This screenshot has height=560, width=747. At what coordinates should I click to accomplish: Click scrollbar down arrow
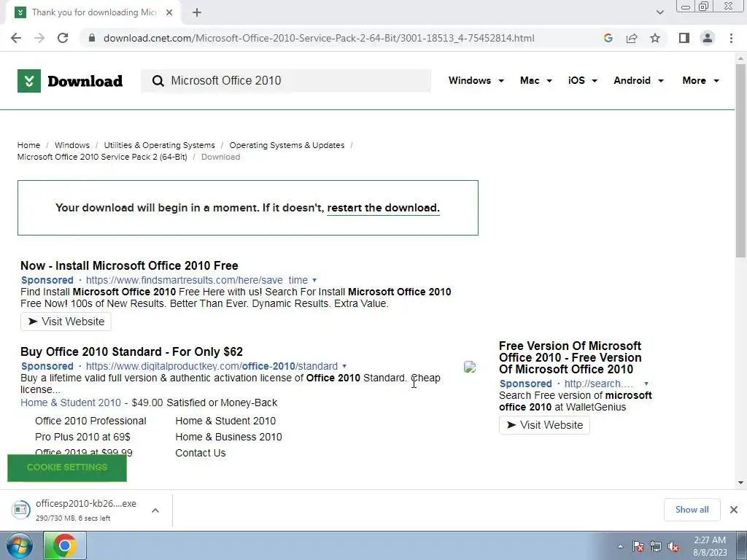click(740, 483)
